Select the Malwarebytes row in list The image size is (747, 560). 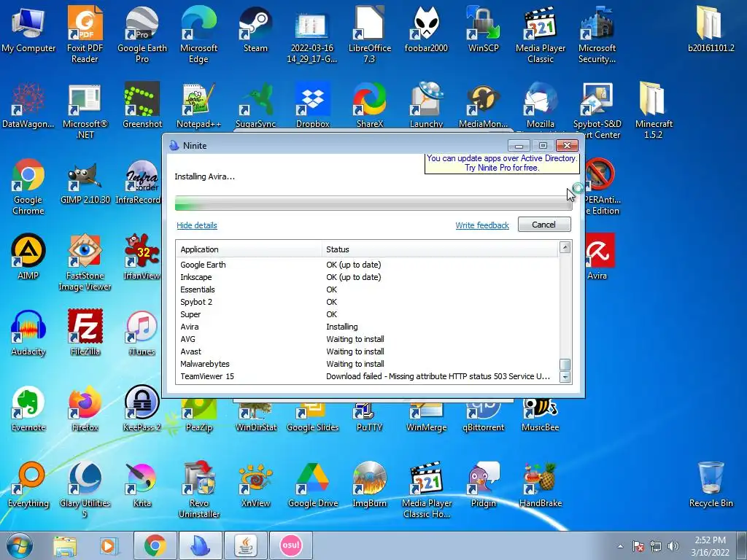368,364
